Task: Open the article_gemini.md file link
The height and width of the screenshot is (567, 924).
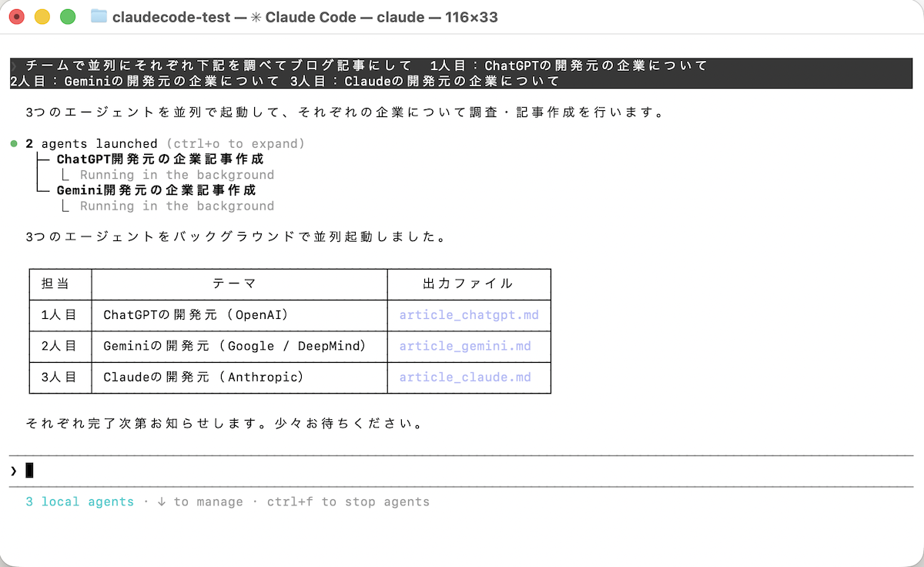Action: click(x=465, y=346)
